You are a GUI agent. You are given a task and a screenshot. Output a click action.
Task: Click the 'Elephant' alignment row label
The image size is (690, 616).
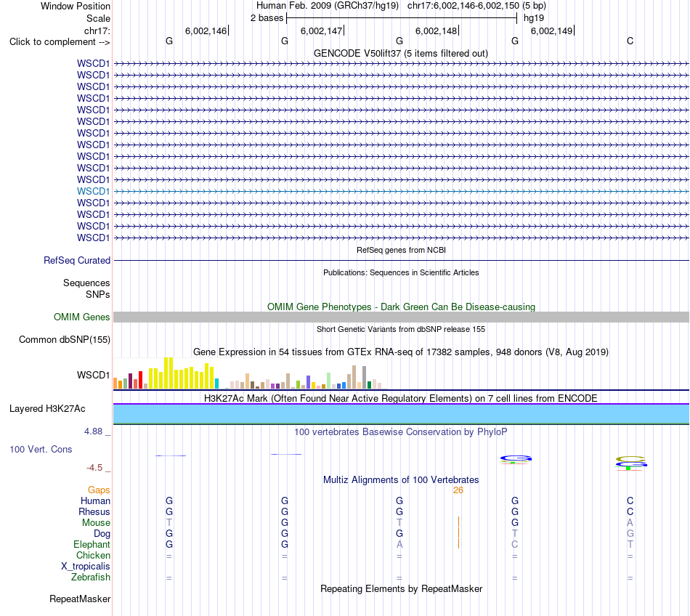pos(92,544)
